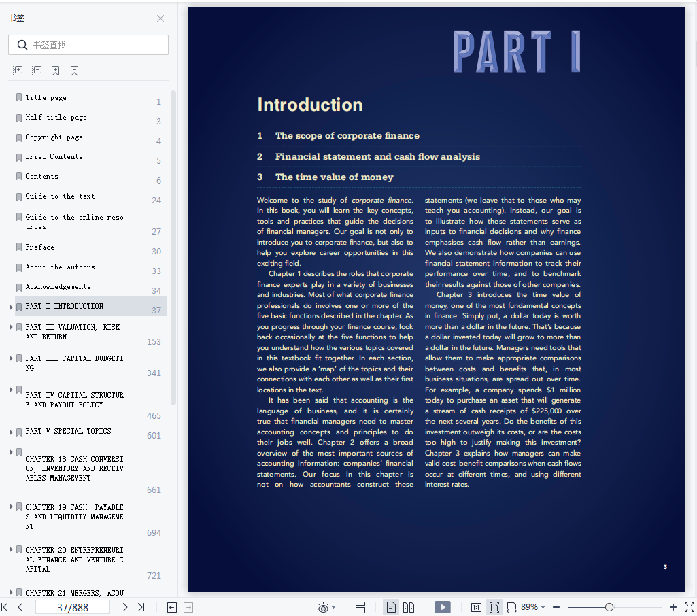Set actual size 1:1 zoom

476,608
